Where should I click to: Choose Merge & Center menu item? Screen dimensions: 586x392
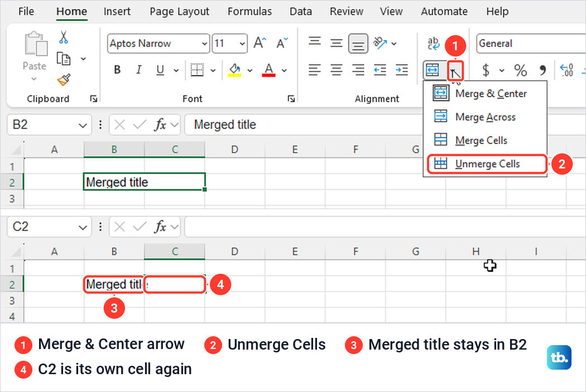(x=485, y=93)
